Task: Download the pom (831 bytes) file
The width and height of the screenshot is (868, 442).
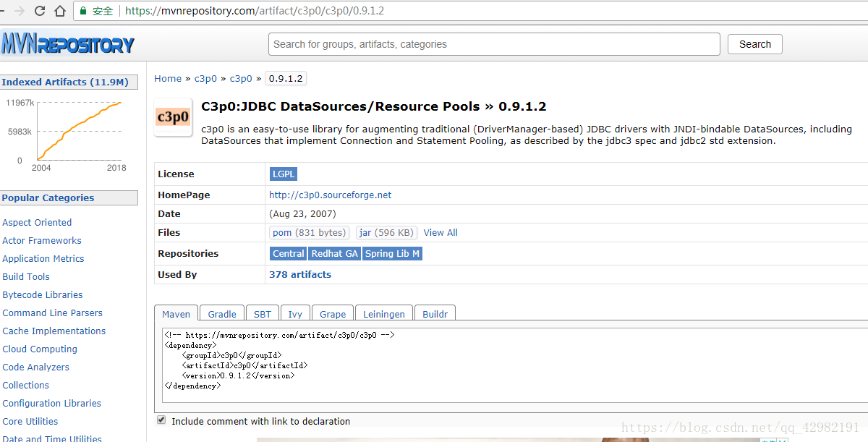Action: (309, 232)
